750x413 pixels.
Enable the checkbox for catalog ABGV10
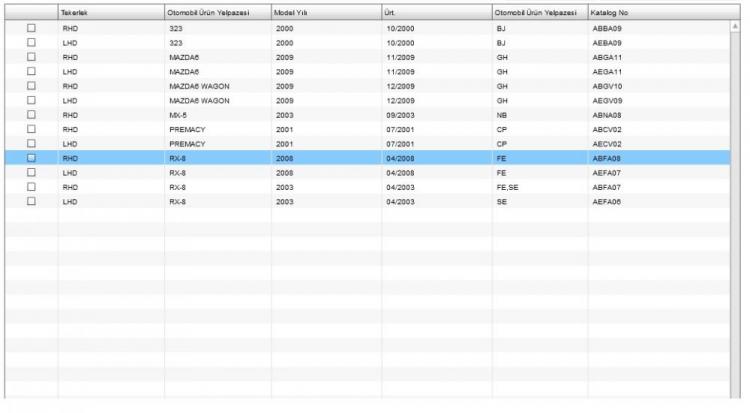click(31, 86)
